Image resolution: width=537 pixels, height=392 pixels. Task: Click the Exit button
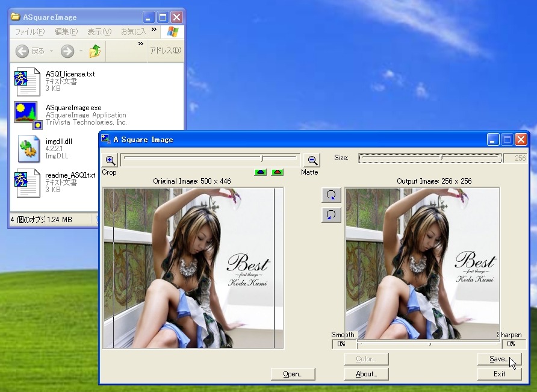(499, 374)
